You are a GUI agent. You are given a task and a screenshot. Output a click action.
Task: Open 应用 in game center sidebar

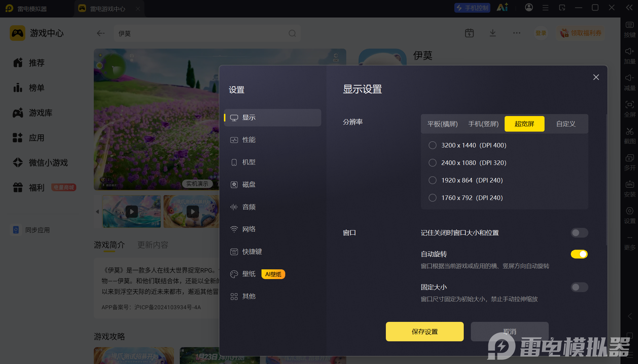click(29, 138)
